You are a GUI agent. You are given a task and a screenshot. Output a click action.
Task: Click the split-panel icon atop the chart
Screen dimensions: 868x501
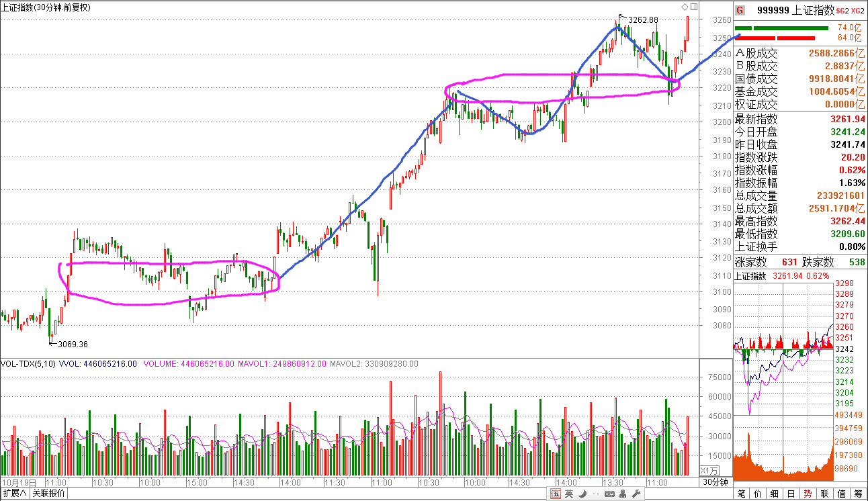pyautogui.click(x=693, y=7)
